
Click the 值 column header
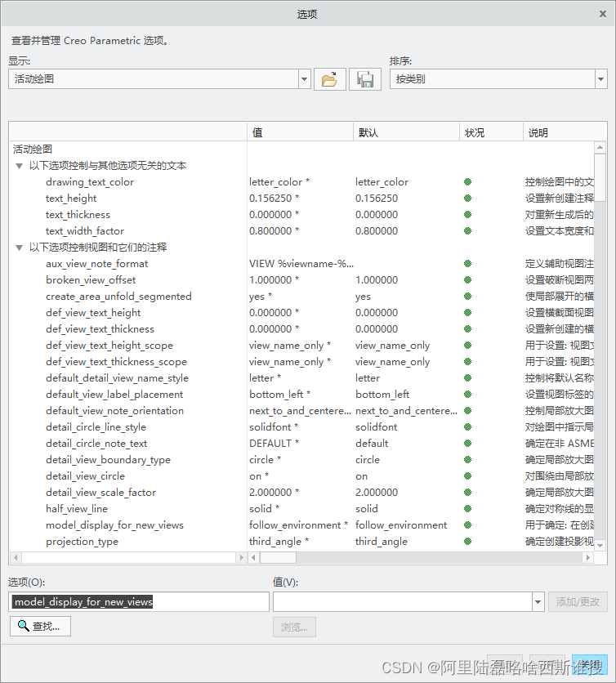click(300, 132)
